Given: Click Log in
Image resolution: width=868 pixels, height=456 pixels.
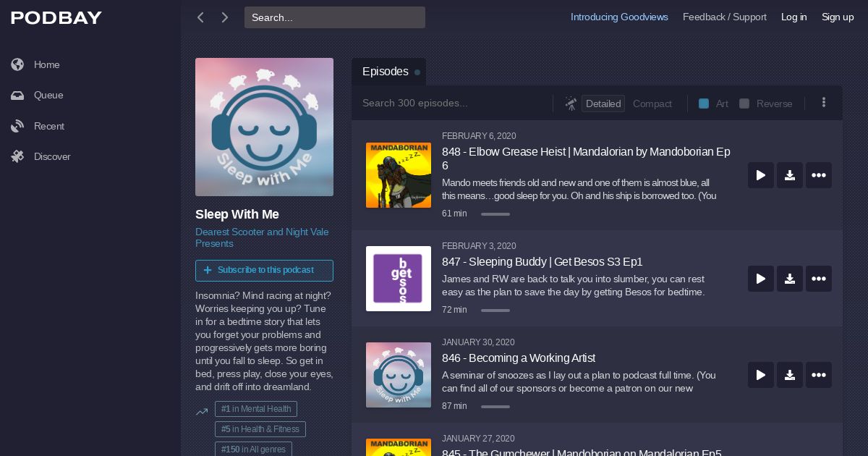Looking at the screenshot, I should (793, 17).
